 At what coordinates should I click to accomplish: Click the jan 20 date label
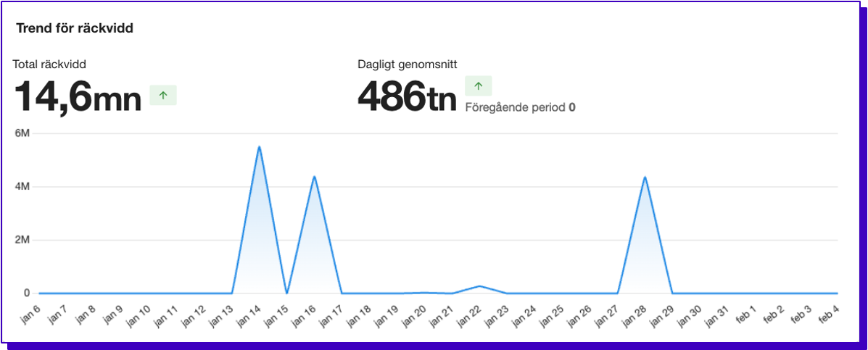tap(416, 315)
